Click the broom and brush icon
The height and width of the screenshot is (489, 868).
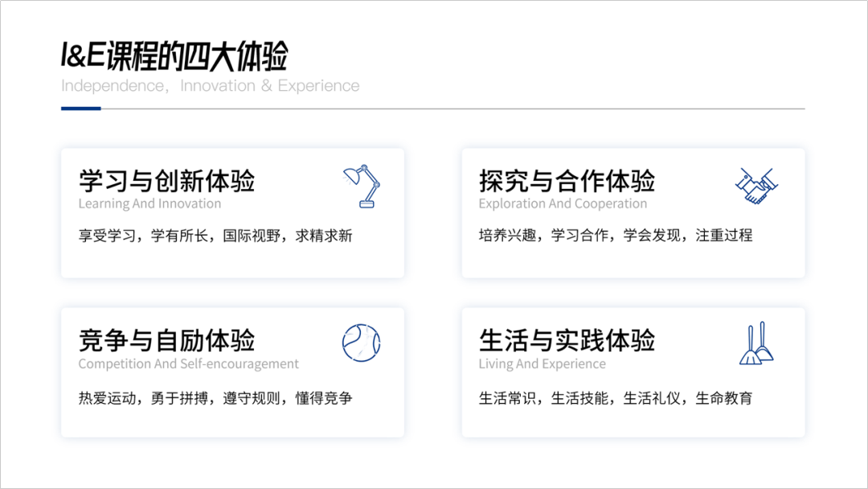coord(756,343)
